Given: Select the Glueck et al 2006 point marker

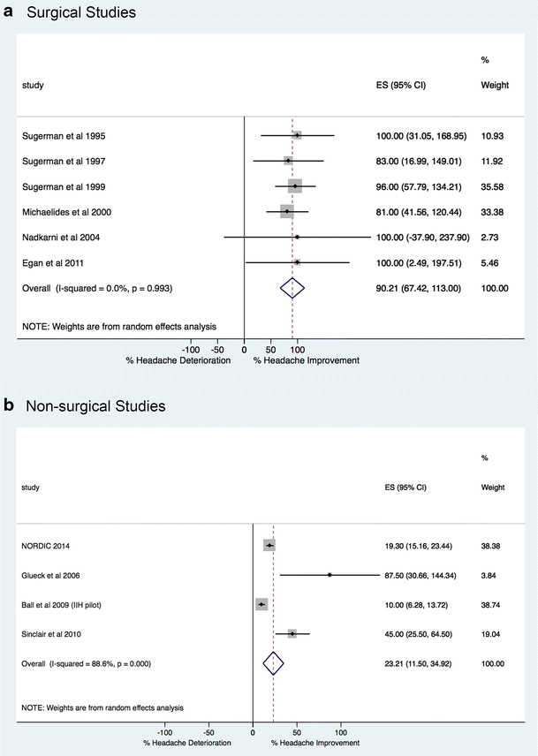Looking at the screenshot, I should [x=330, y=575].
